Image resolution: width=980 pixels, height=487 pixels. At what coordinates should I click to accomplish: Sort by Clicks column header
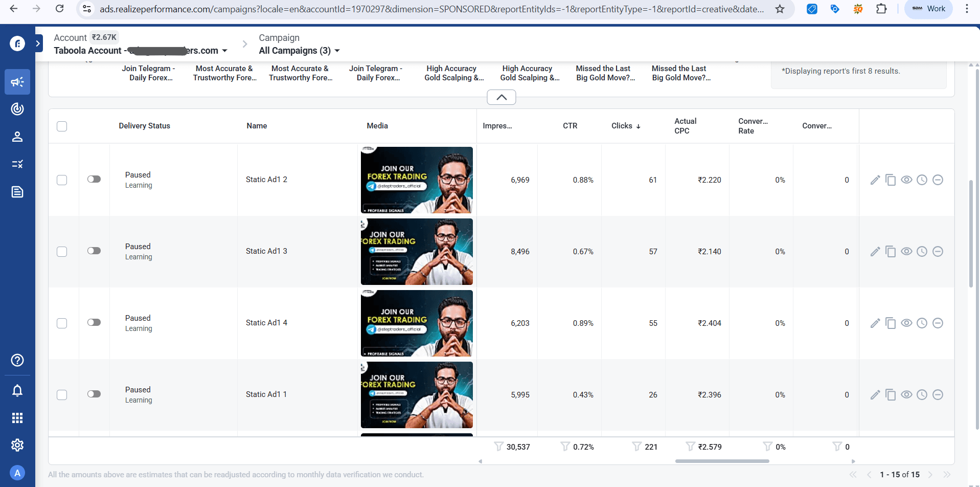point(625,126)
